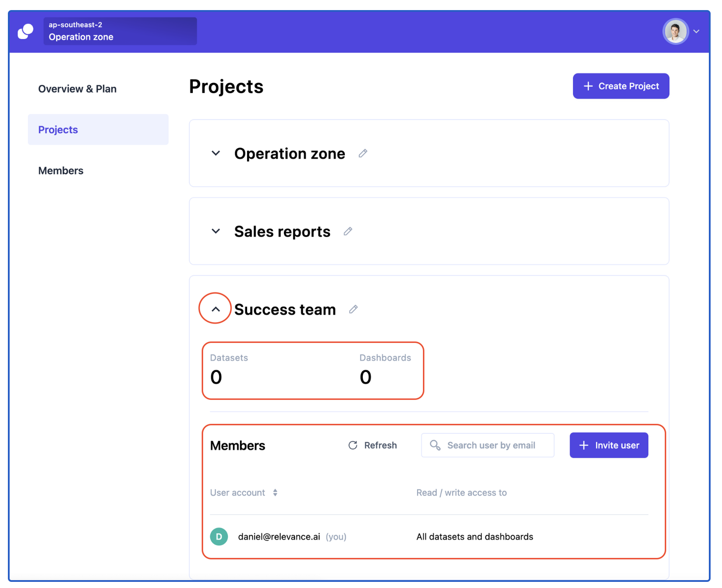Click the Projects page heading

(226, 86)
